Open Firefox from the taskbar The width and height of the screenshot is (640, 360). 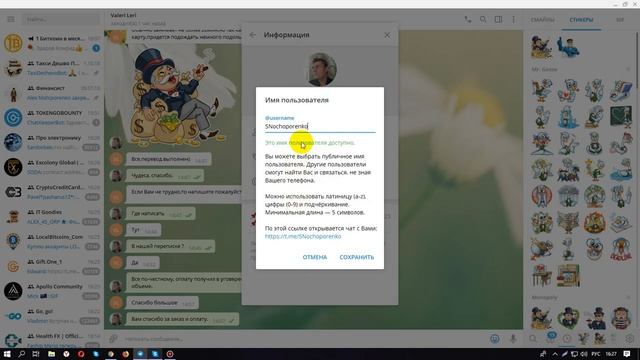(x=125, y=354)
